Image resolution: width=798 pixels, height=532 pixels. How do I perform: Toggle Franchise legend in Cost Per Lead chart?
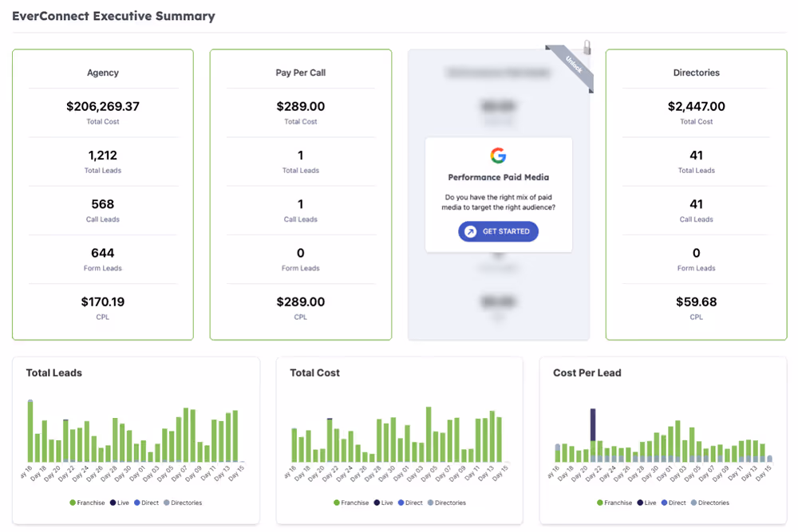(x=614, y=502)
